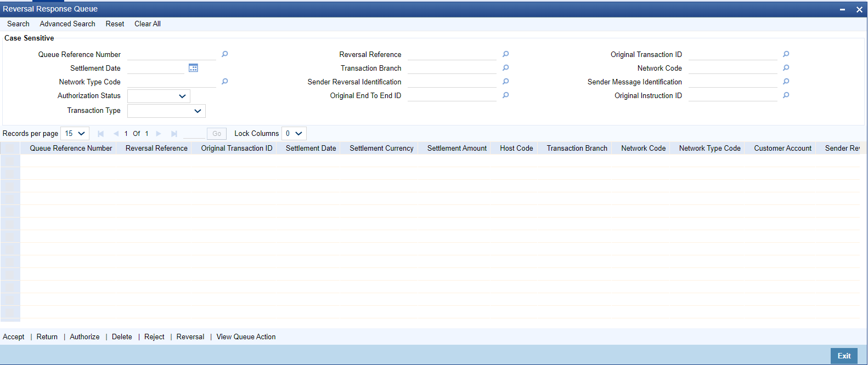The width and height of the screenshot is (868, 365).
Task: Minimize the Reversal Response Queue window
Action: coord(842,9)
